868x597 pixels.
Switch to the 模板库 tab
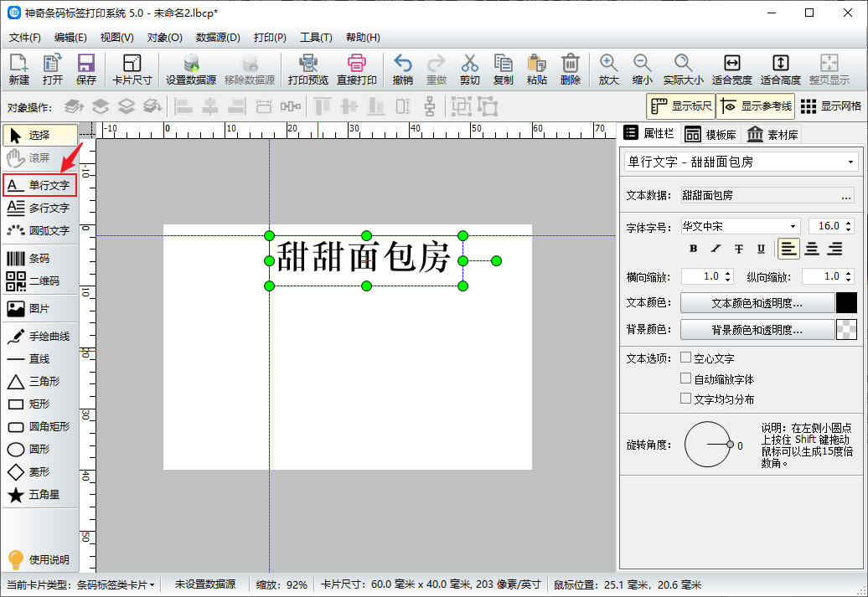[710, 135]
